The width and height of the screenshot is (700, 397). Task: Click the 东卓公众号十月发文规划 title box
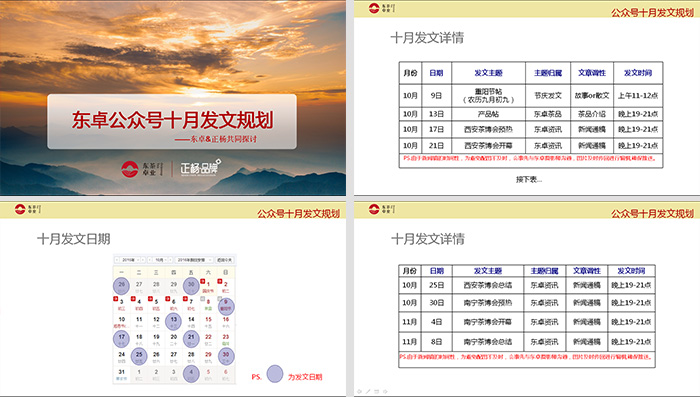(172, 121)
